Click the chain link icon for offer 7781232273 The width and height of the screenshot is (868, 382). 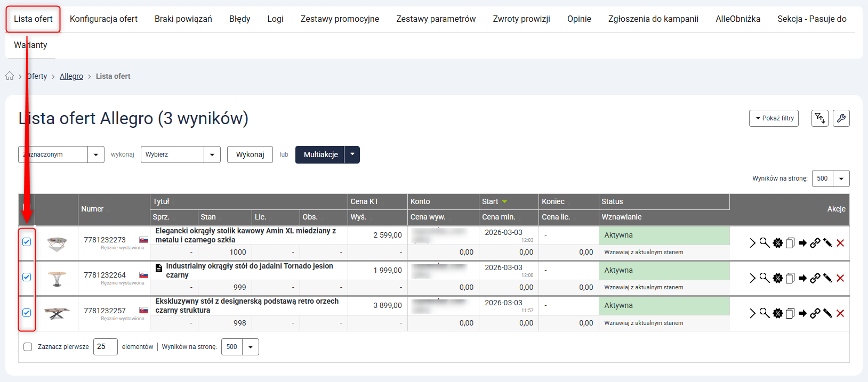point(815,243)
